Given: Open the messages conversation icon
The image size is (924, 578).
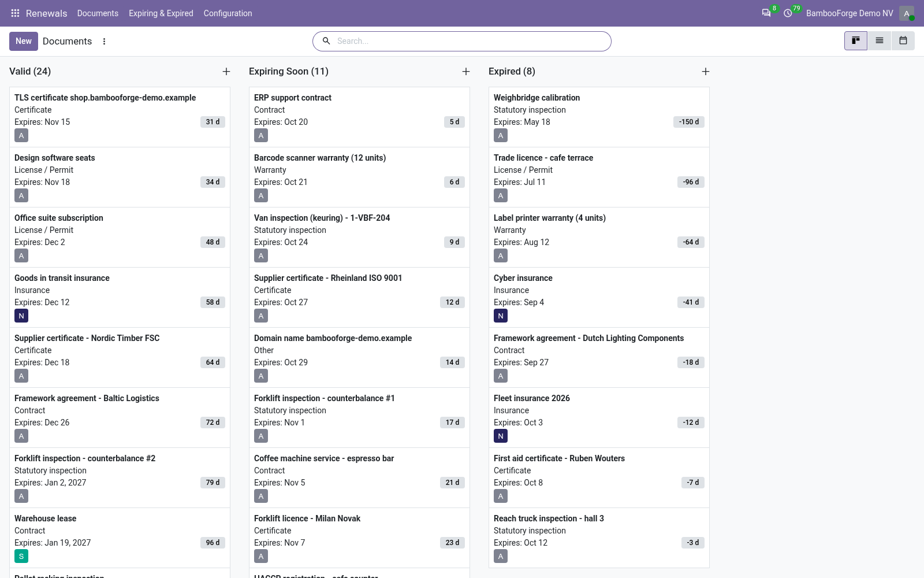Looking at the screenshot, I should point(766,13).
